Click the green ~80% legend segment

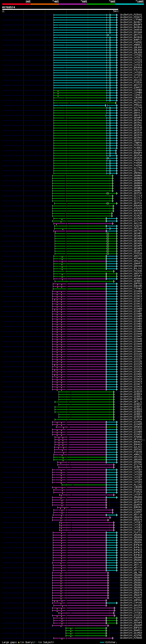[x=101, y=4]
